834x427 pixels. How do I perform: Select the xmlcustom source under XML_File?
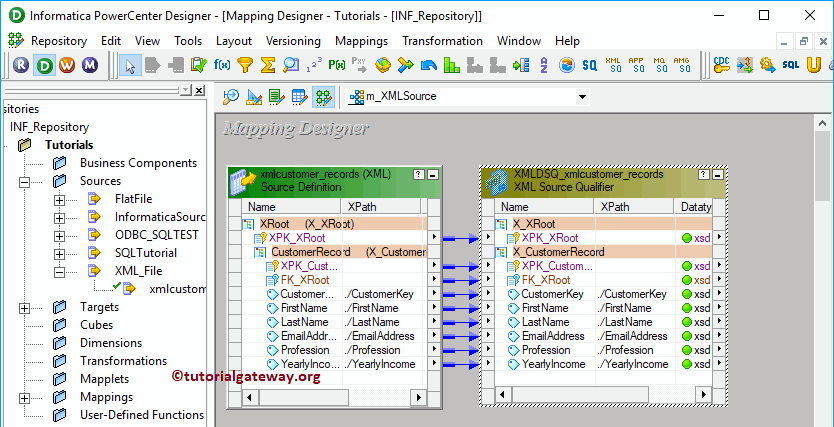(x=178, y=289)
